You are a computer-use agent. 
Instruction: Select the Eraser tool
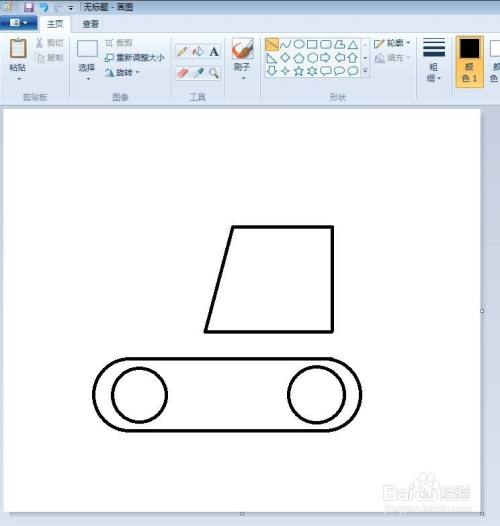point(182,73)
